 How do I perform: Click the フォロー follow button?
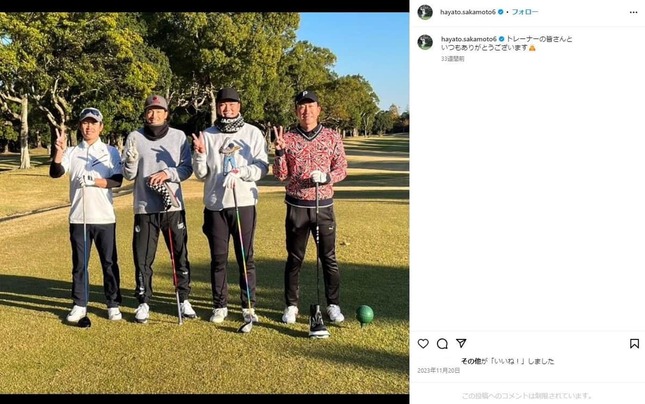(x=525, y=12)
